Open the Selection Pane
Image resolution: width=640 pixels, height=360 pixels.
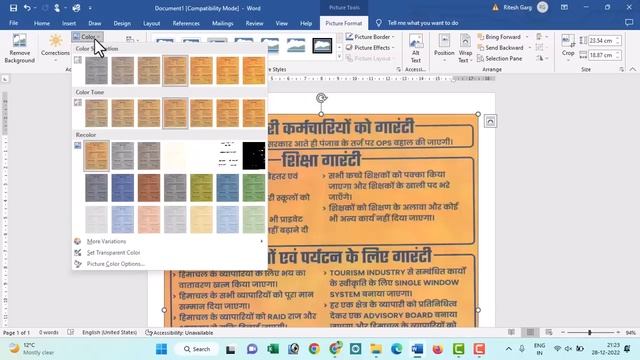tap(500, 58)
